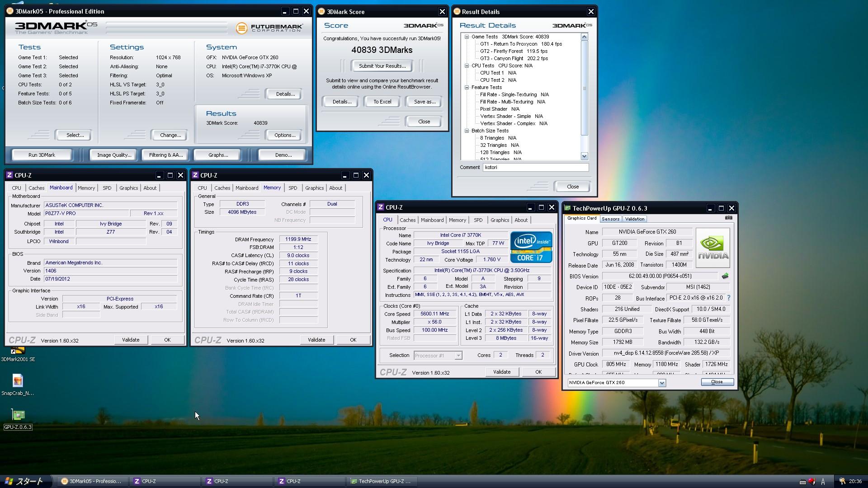Viewport: 868px width, 488px height.
Task: Click Futuremark Corporation logo
Action: [x=269, y=28]
